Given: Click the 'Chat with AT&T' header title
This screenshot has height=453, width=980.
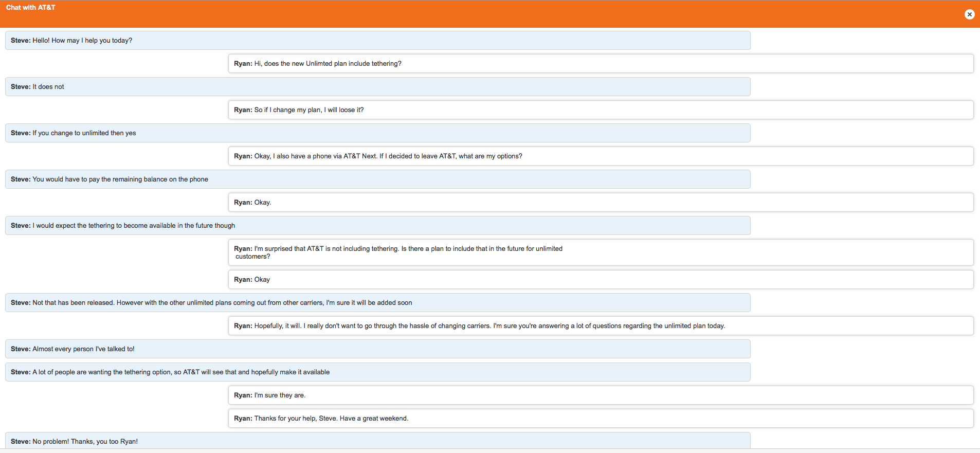Looking at the screenshot, I should pyautogui.click(x=31, y=7).
